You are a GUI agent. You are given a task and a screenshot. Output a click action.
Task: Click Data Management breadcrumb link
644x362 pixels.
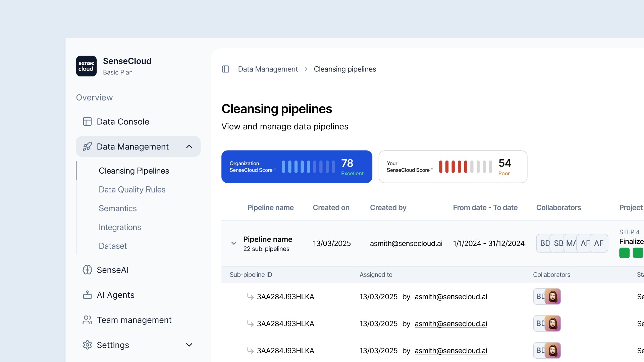[268, 69]
